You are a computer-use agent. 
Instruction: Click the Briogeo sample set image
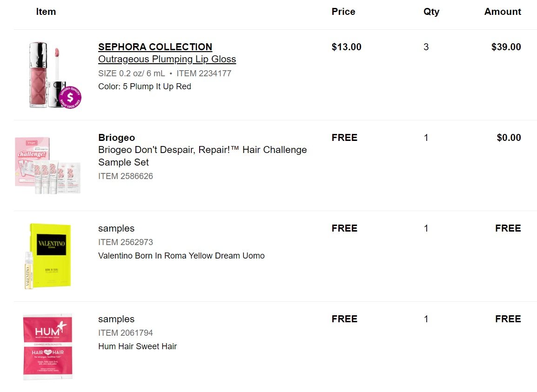point(48,166)
